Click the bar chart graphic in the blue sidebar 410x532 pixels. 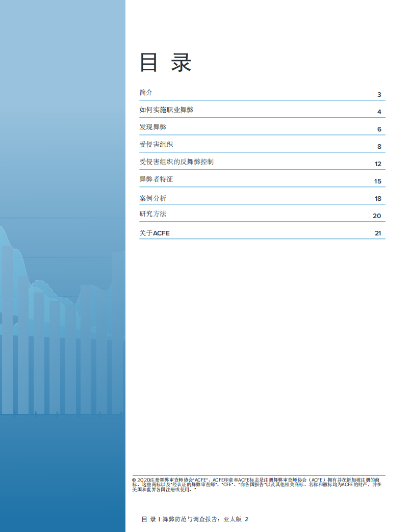click(x=62, y=331)
